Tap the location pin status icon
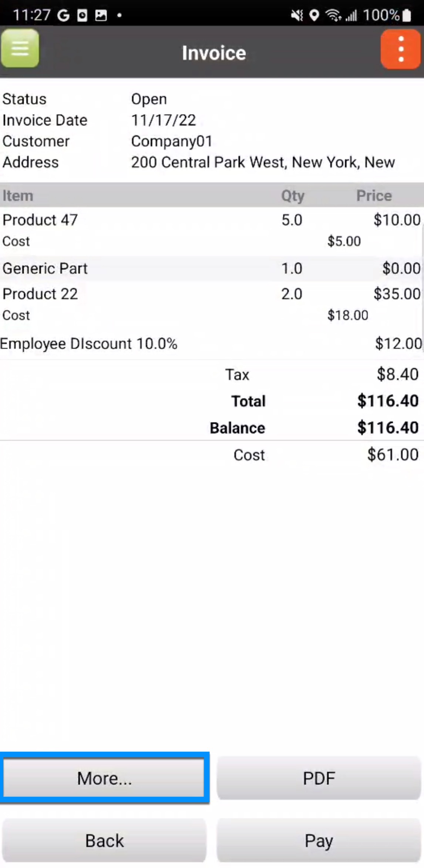This screenshot has height=868, width=424. pyautogui.click(x=314, y=15)
